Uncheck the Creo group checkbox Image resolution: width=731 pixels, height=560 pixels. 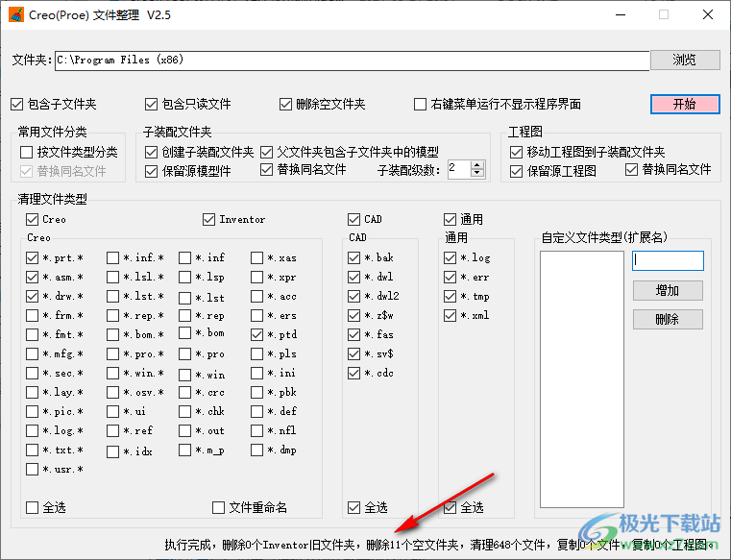pyautogui.click(x=32, y=219)
